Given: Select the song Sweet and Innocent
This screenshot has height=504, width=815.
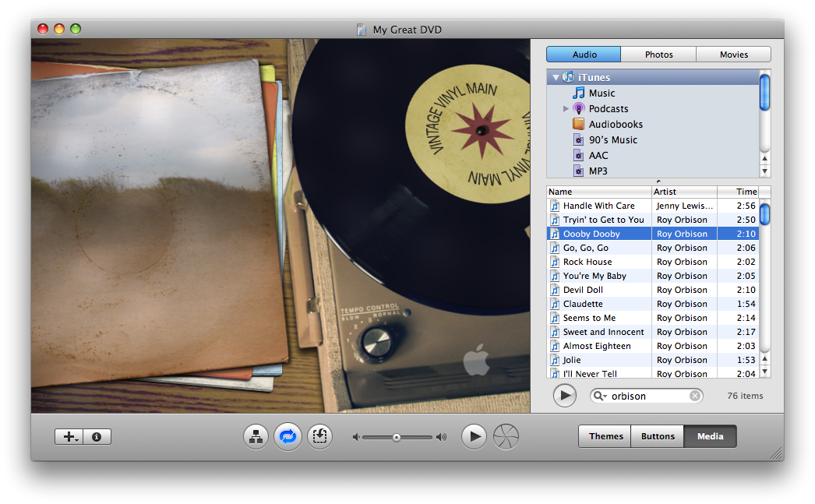Looking at the screenshot, I should pyautogui.click(x=653, y=332).
